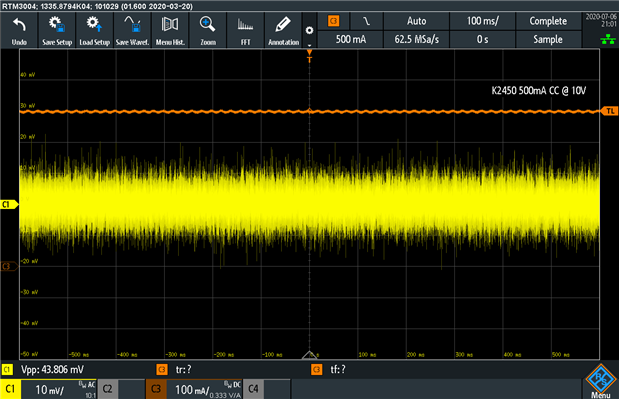Click C3 badge next to tr measurement
Viewport: 619px width, 399px height.
pyautogui.click(x=162, y=370)
